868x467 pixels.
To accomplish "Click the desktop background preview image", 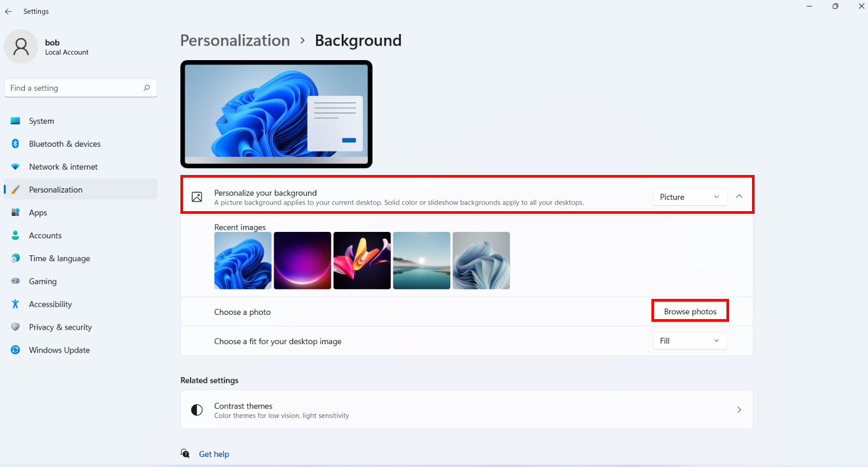I will click(276, 114).
